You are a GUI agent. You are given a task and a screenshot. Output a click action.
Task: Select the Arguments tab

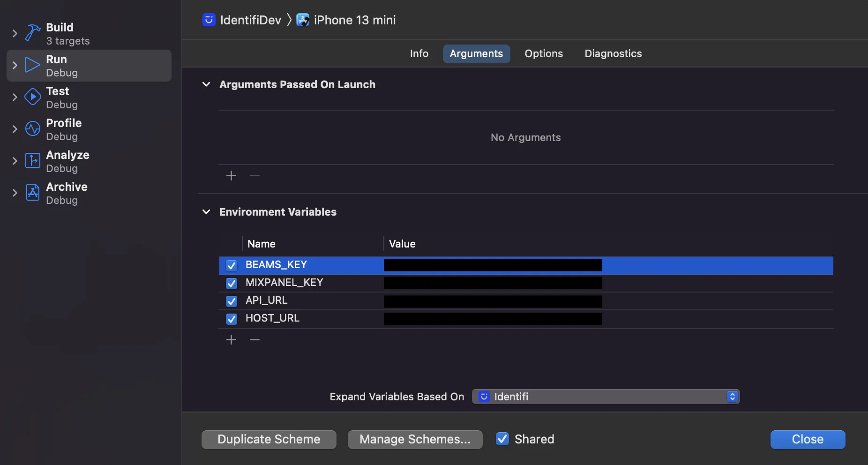(476, 53)
